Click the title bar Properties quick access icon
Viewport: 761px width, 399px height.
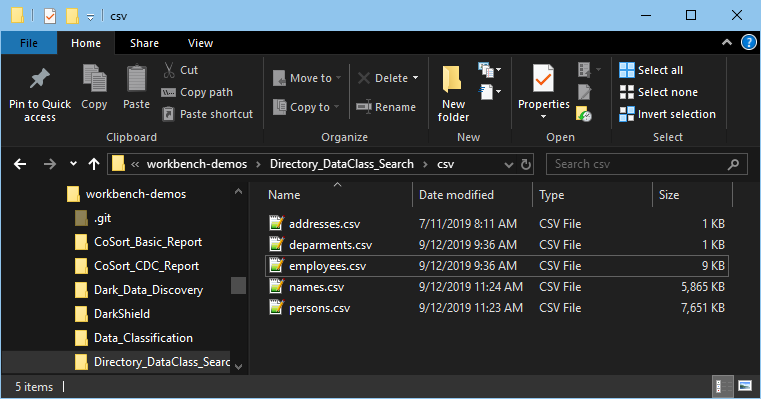point(50,16)
